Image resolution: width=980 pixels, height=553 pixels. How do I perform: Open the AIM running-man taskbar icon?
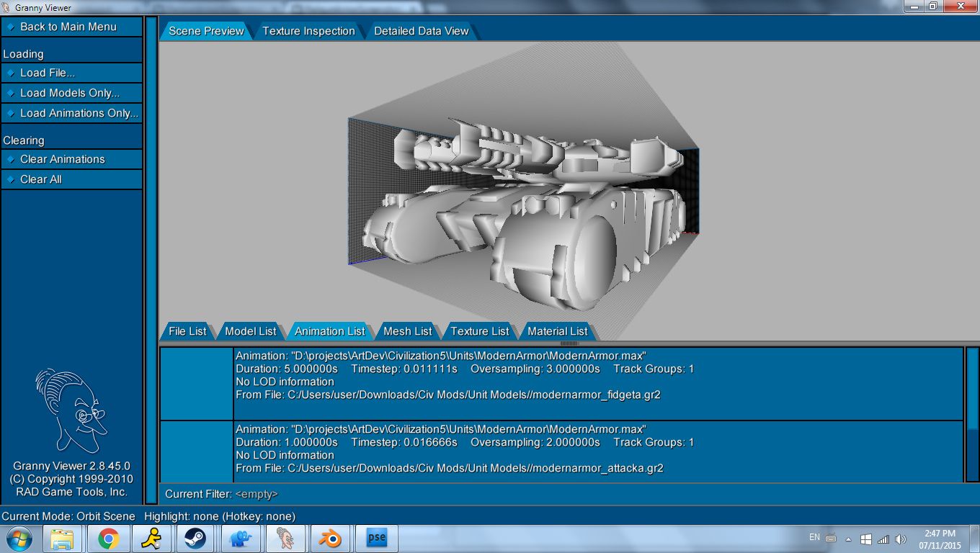pyautogui.click(x=152, y=539)
